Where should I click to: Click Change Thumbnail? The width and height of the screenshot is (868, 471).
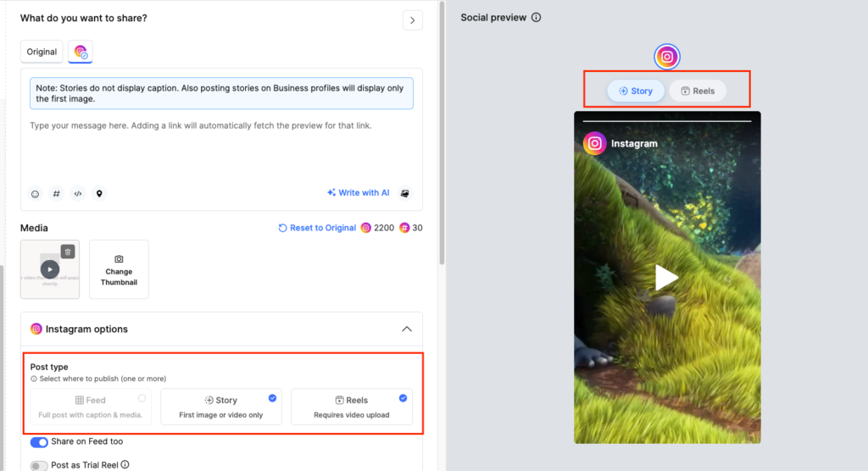click(x=119, y=269)
